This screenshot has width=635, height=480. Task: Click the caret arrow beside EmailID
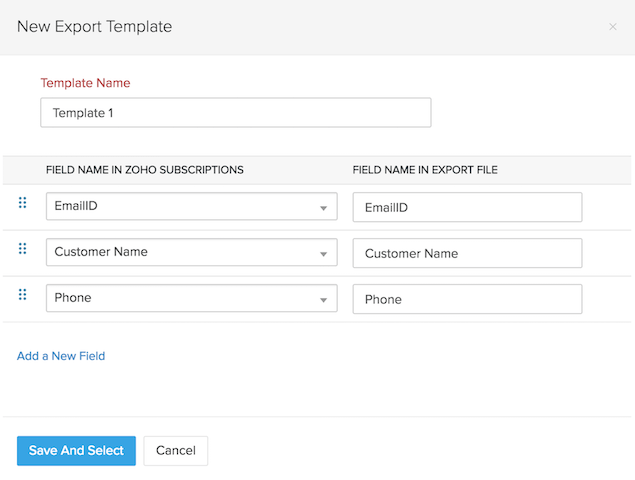click(x=324, y=208)
